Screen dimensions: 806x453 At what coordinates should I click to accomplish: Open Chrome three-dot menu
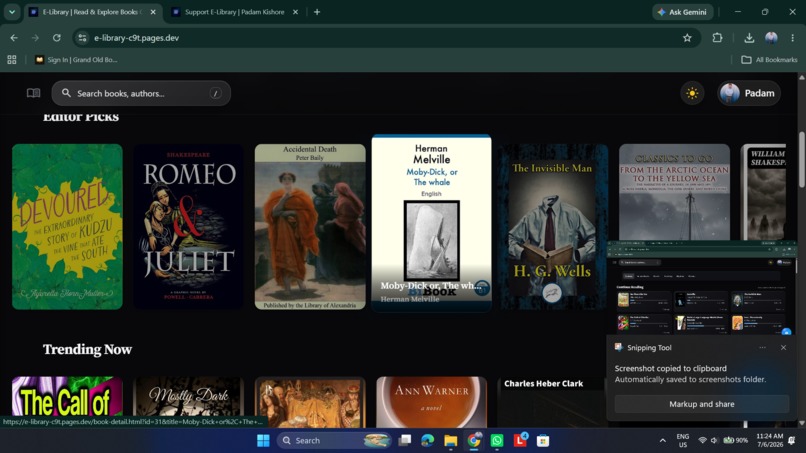click(x=793, y=38)
